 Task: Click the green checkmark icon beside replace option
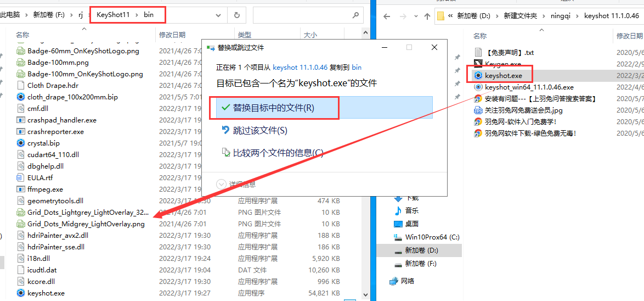(x=225, y=108)
